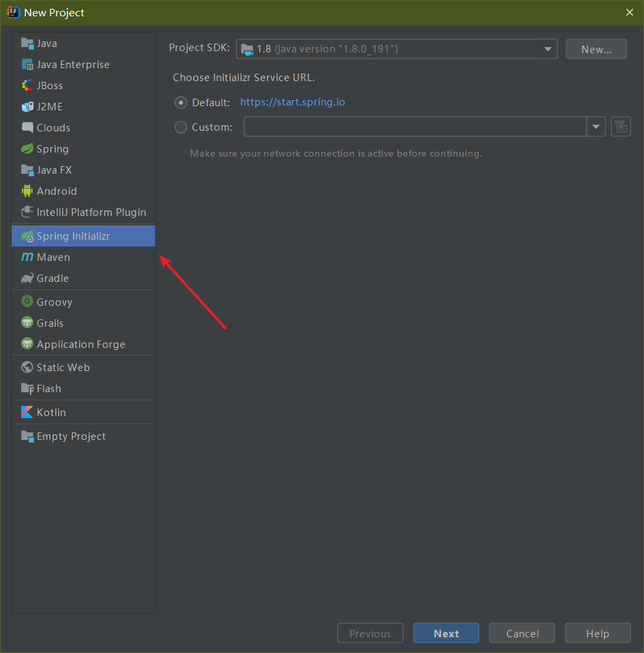Choose Java in project type list

coord(83,44)
